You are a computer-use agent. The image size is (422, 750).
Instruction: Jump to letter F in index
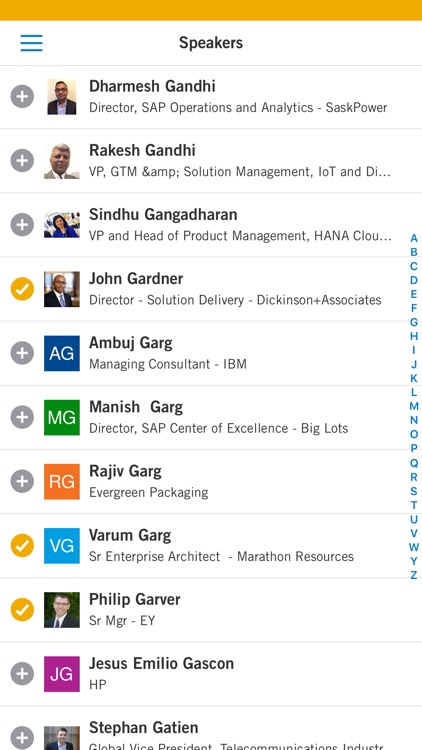click(414, 309)
